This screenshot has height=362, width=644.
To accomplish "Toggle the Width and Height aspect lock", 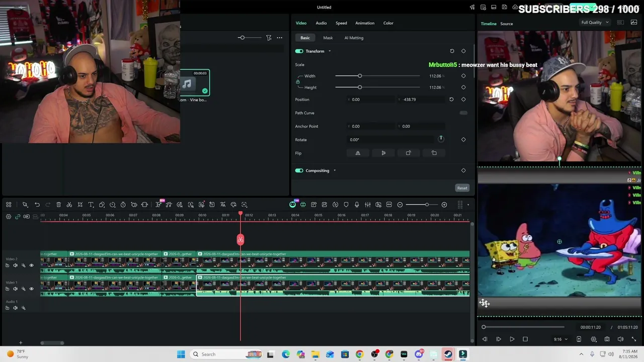I will click(298, 81).
